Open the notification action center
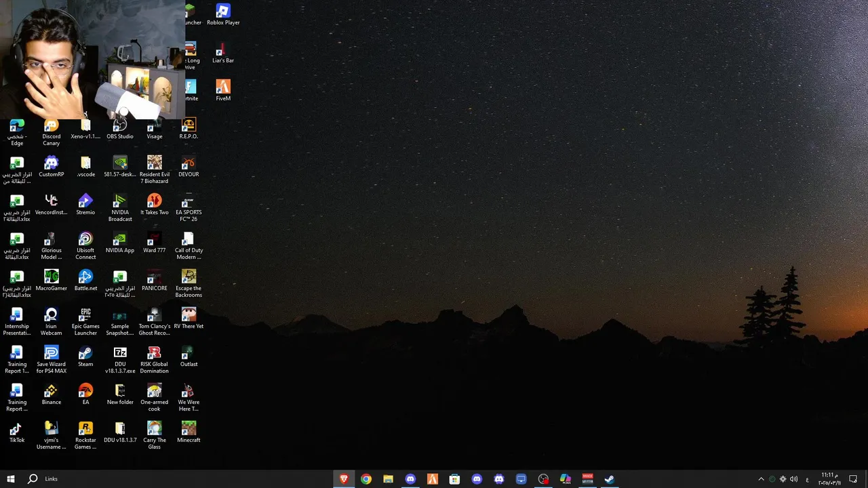Screen dimensions: 868x488 853,479
